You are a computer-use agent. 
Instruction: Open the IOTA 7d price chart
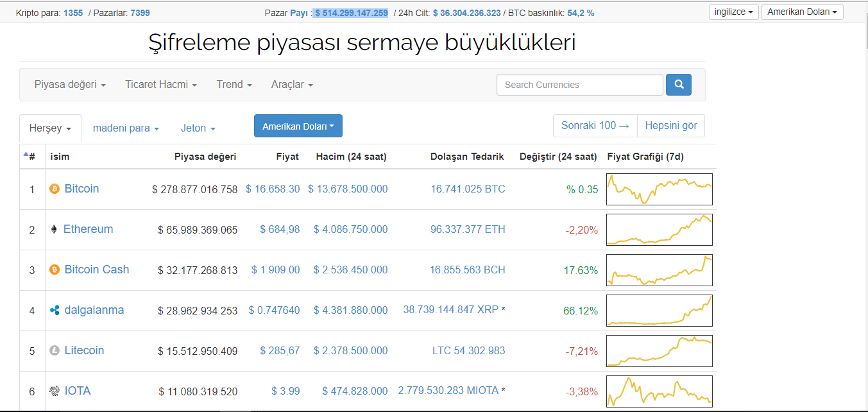(660, 391)
